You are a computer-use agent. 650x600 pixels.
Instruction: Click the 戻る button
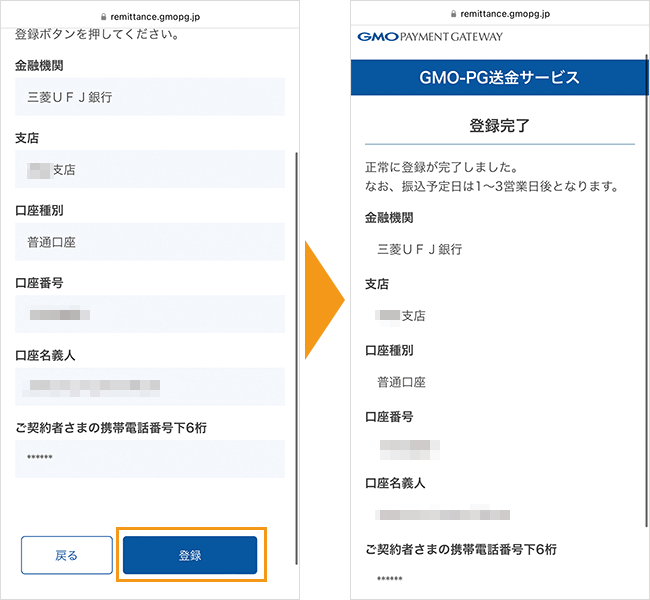(67, 555)
